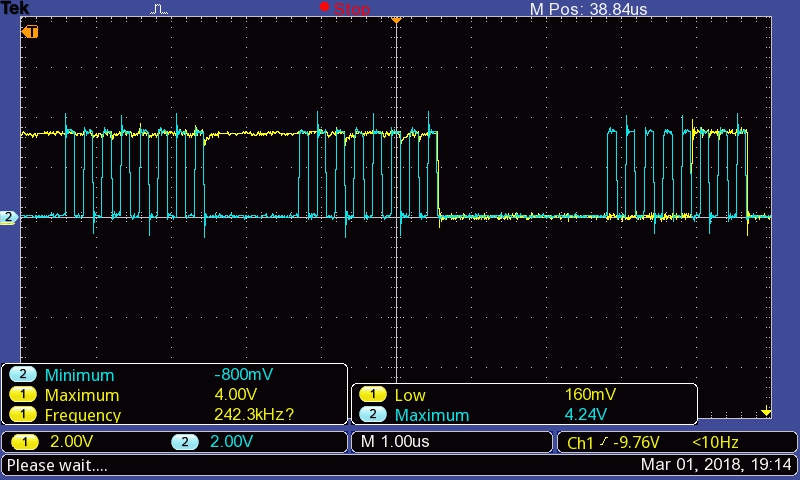Click the orange trigger position marker at top

coord(396,20)
